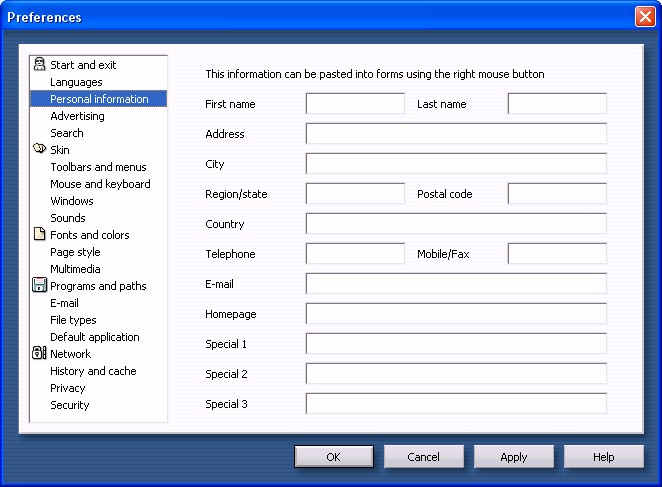662x487 pixels.
Task: Select Windows in the sidebar
Action: click(x=72, y=201)
